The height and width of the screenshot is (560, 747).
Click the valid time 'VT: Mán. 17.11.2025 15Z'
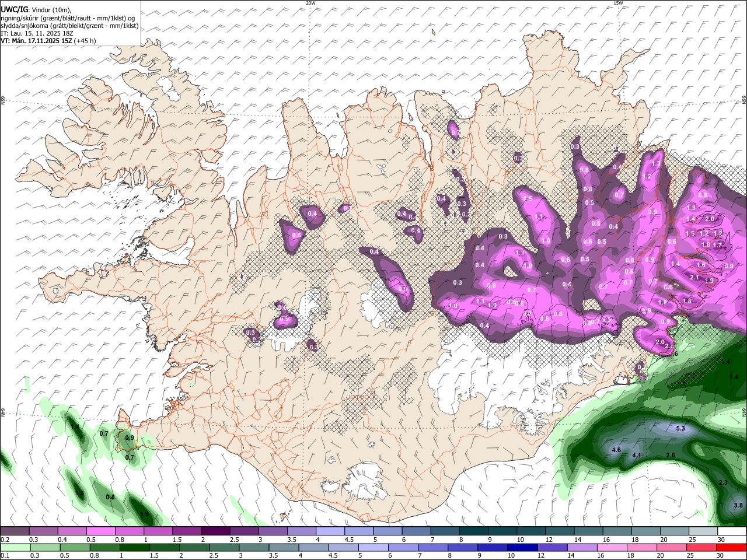click(x=37, y=41)
